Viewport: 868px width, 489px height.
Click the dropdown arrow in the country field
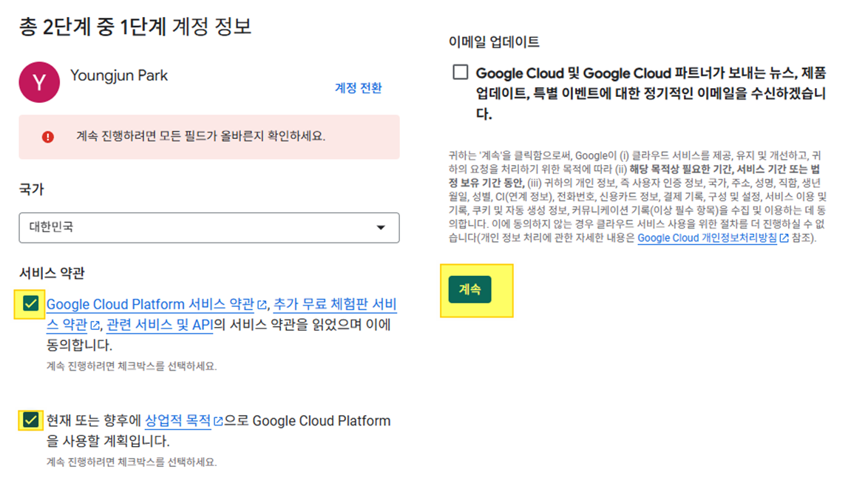[x=381, y=228]
